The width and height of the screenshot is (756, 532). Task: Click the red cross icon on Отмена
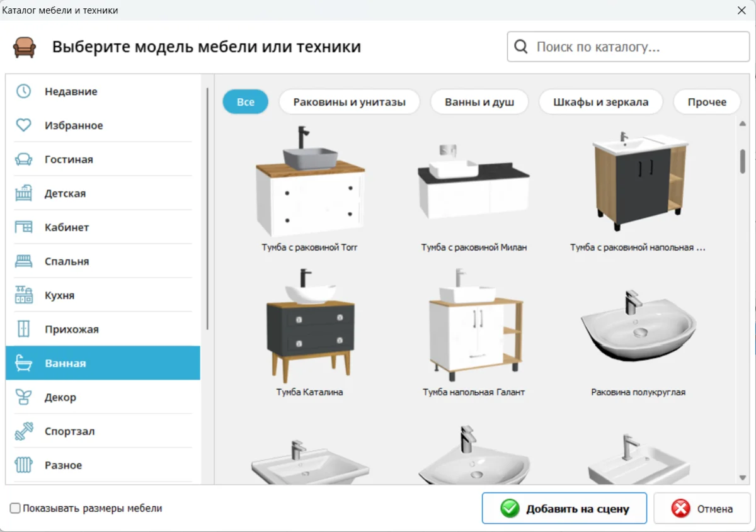click(x=680, y=509)
